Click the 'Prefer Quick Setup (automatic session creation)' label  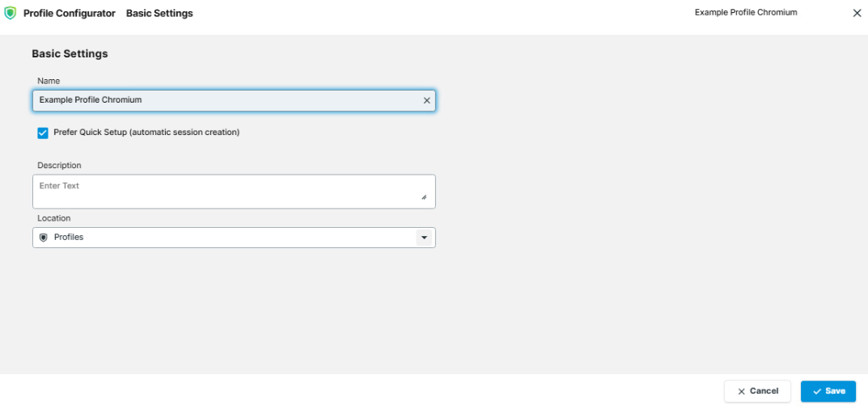pyautogui.click(x=146, y=133)
